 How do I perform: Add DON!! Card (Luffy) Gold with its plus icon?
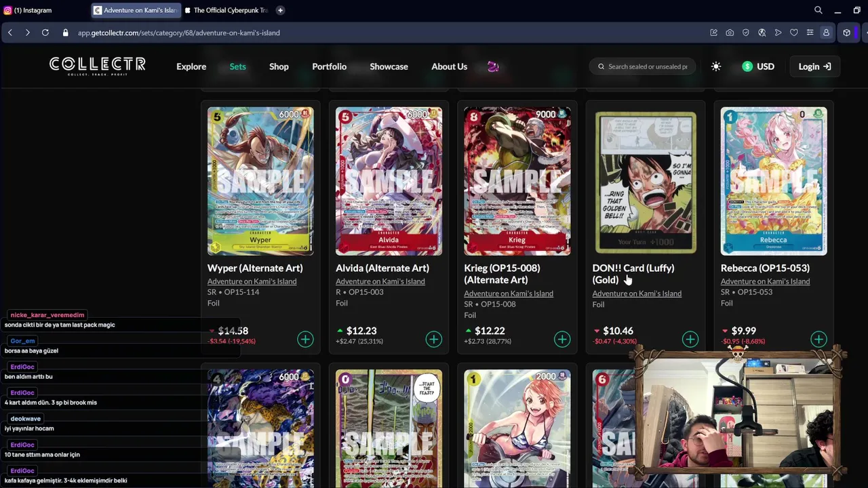[690, 339]
